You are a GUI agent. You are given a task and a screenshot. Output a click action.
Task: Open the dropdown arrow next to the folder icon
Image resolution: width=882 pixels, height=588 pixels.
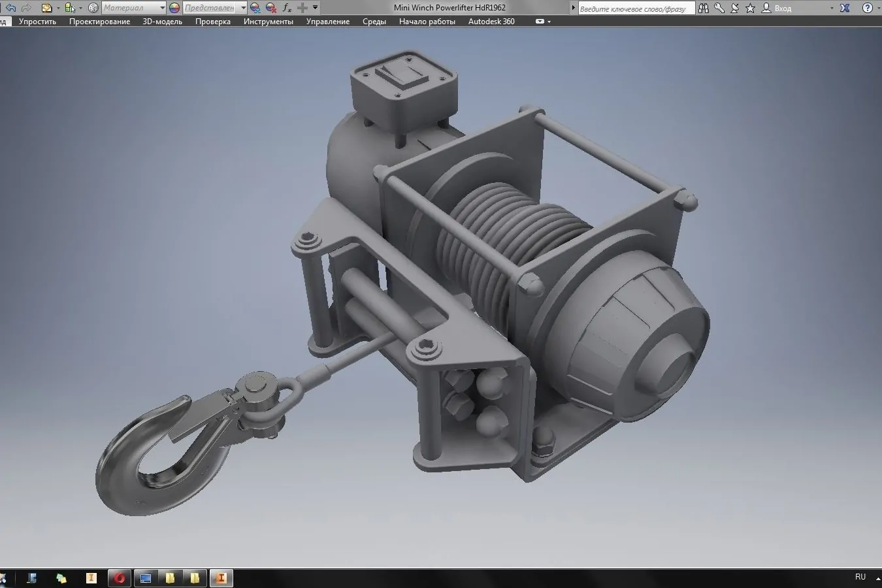click(x=57, y=8)
